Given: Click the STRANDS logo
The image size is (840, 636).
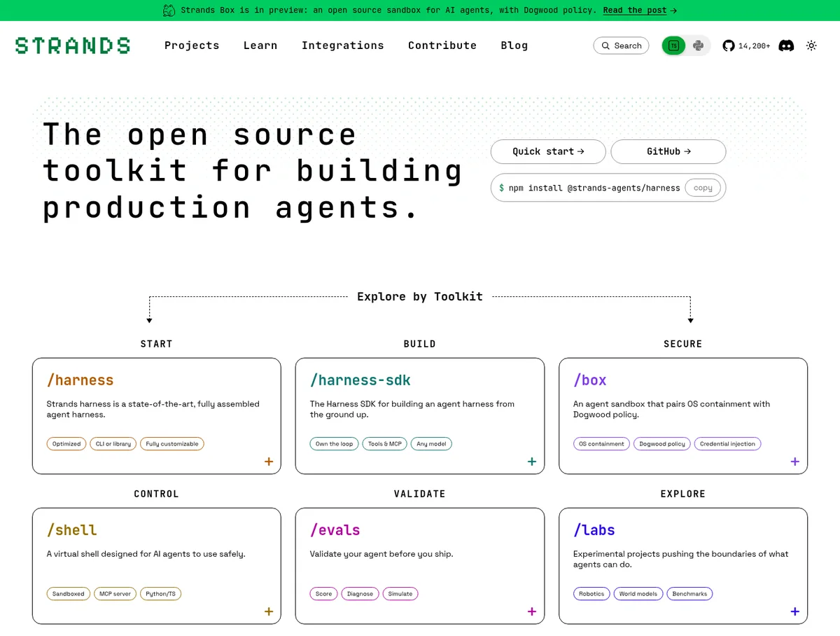Looking at the screenshot, I should coord(73,46).
